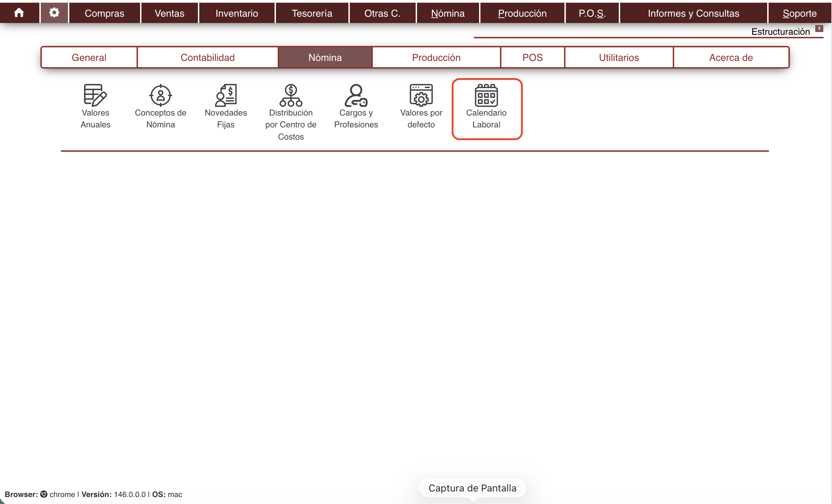This screenshot has width=832, height=504.
Task: Switch to the General tab
Action: [x=89, y=57]
